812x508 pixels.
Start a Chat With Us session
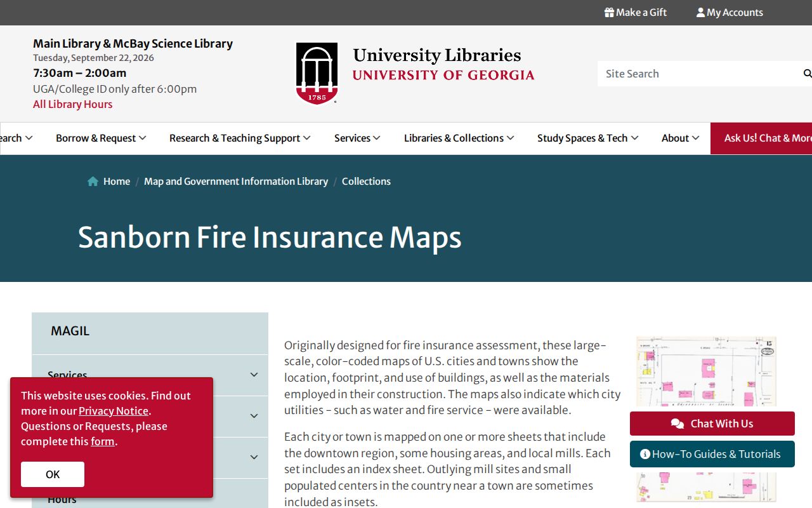tap(712, 424)
